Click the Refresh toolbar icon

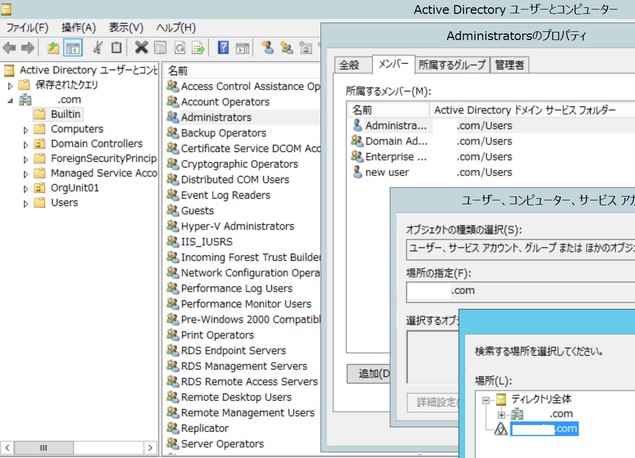(x=179, y=48)
